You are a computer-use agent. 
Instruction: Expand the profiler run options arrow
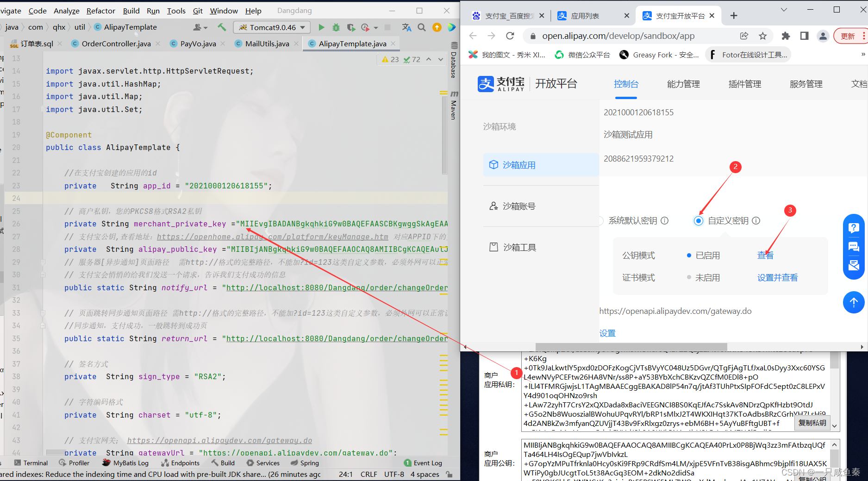(x=376, y=28)
